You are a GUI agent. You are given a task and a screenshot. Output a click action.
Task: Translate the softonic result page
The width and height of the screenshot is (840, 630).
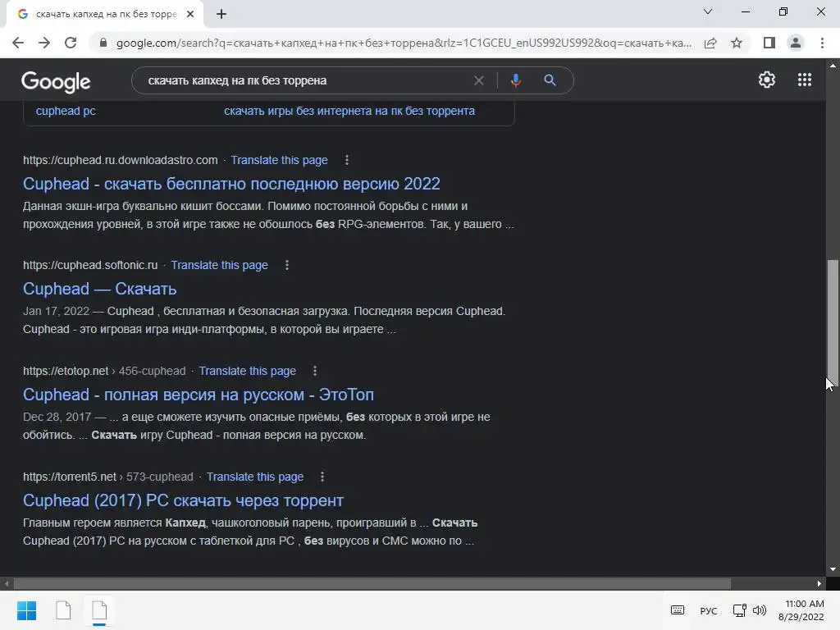click(219, 265)
